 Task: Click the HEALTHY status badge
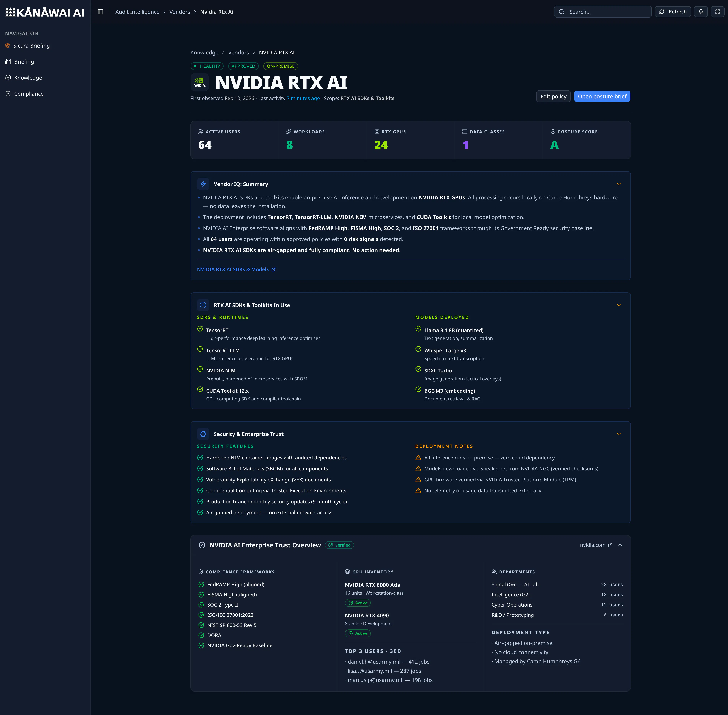(x=207, y=66)
